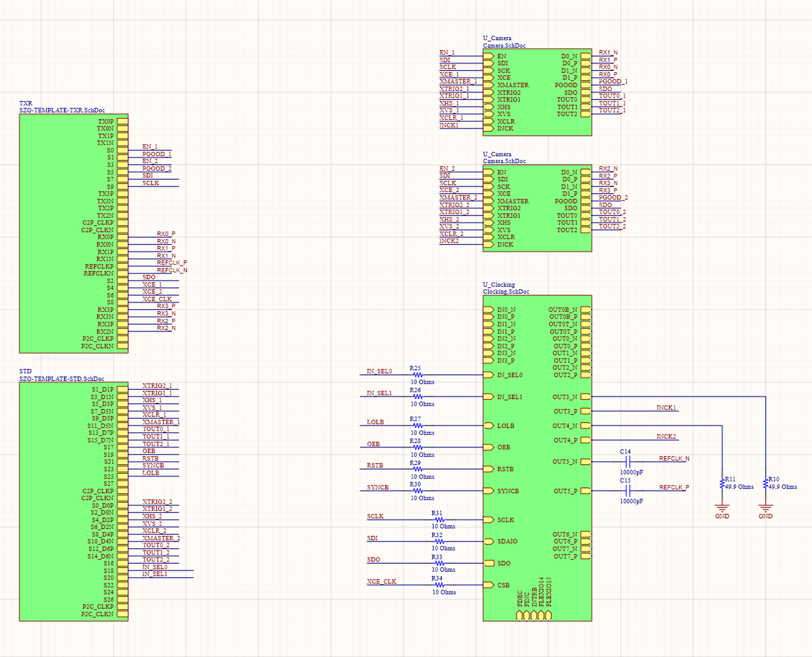Viewport: 812px width, 657px height.
Task: Click the U_Clocking sheet designator text
Action: click(x=499, y=285)
